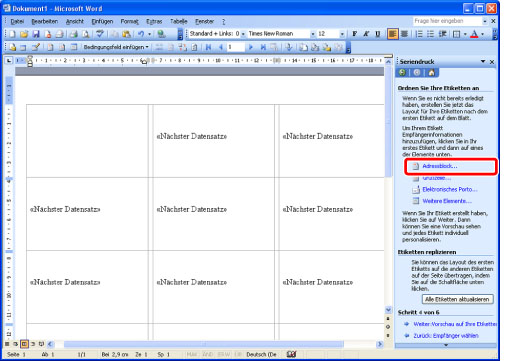Toggle underline formatting (U)
Image resolution: width=508 pixels, height=361 pixels.
[378, 34]
